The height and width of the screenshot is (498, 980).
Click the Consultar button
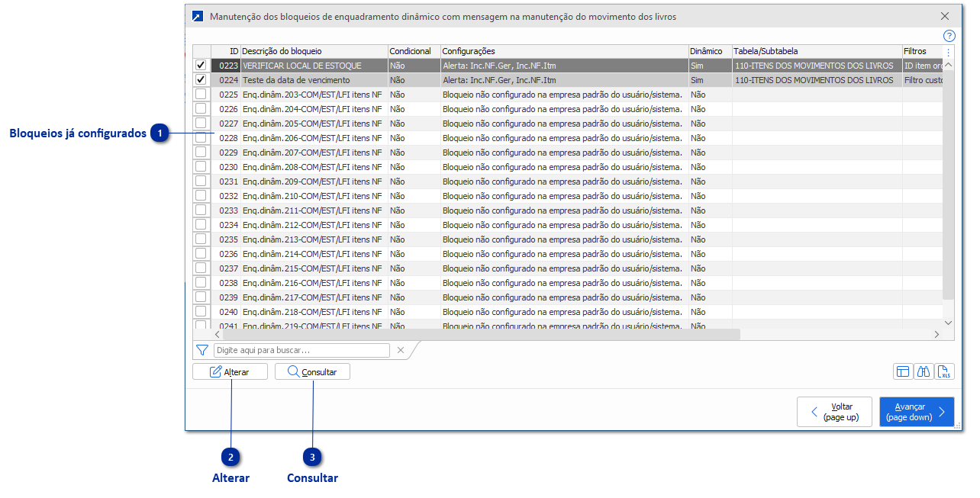click(x=312, y=371)
